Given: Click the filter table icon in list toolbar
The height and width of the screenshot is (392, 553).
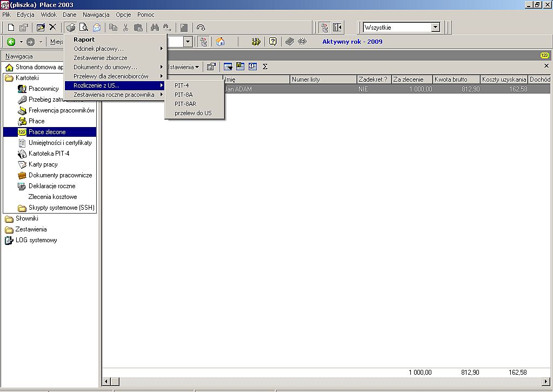Looking at the screenshot, I should pyautogui.click(x=228, y=67).
